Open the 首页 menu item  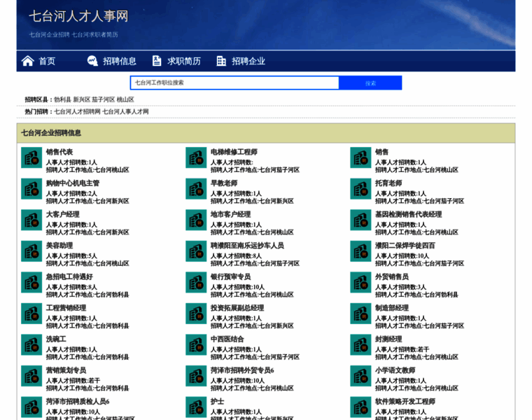47,61
